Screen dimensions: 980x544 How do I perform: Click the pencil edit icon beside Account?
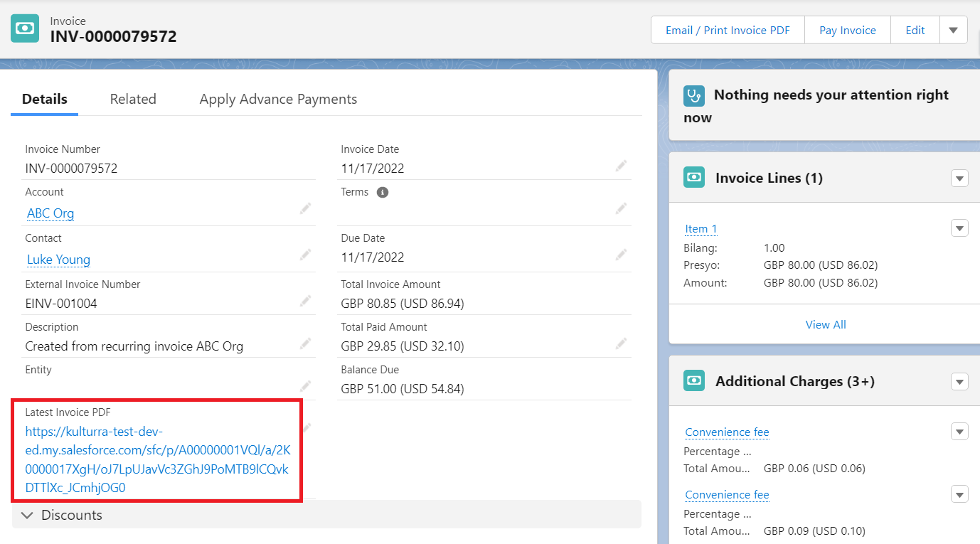click(305, 208)
